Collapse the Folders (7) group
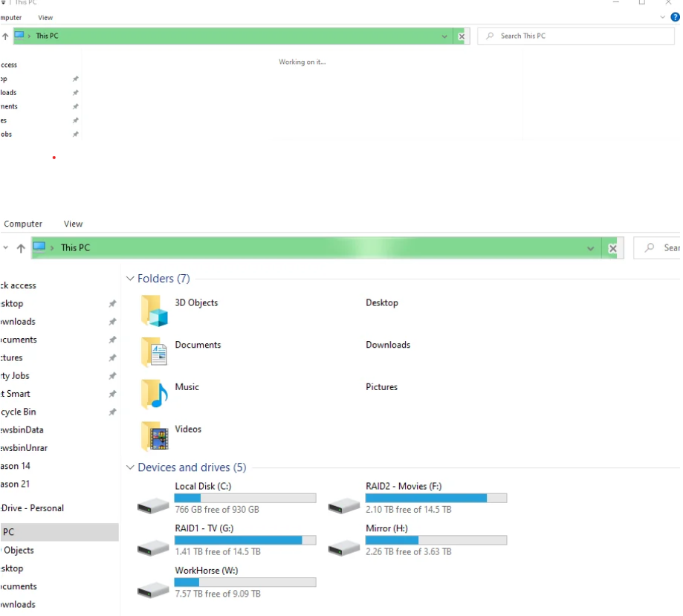This screenshot has width=683, height=616. 130,279
